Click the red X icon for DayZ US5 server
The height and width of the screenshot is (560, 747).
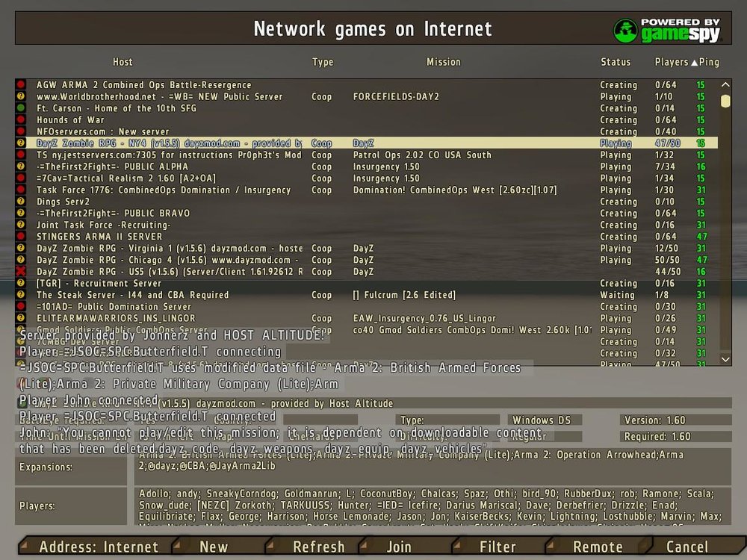click(x=20, y=272)
